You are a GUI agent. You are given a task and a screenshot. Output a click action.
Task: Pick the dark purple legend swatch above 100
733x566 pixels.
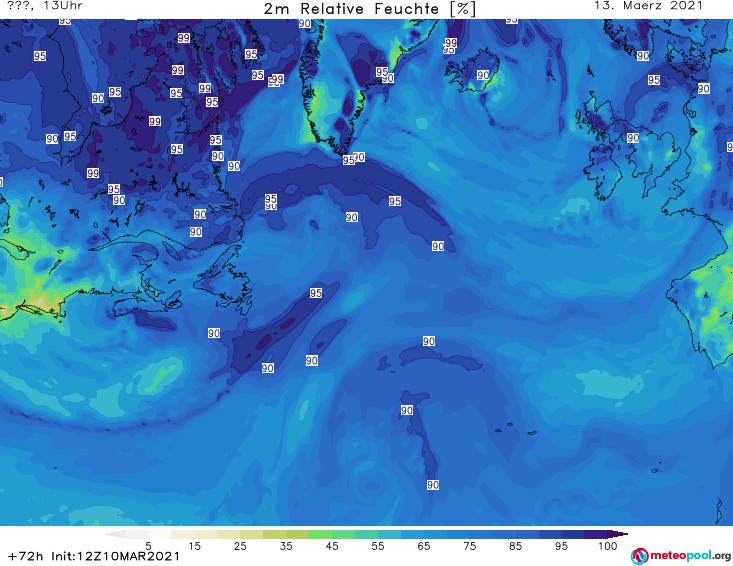[596, 534]
